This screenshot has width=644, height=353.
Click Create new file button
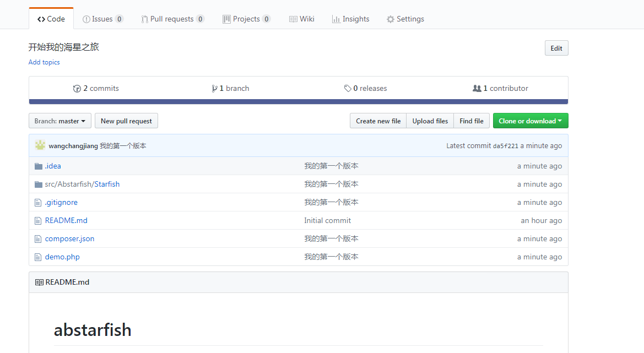click(x=378, y=121)
